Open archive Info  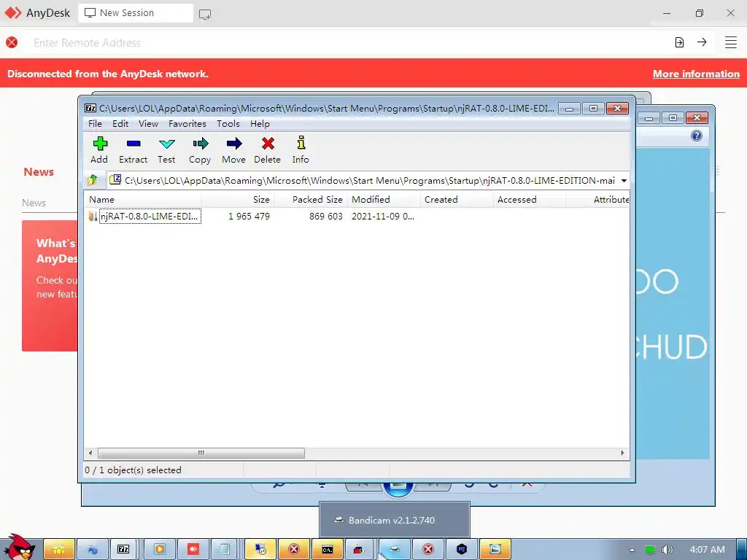pyautogui.click(x=301, y=150)
